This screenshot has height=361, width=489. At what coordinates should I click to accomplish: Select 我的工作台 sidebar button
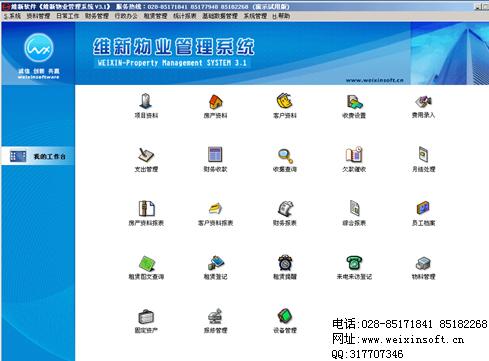(38, 156)
